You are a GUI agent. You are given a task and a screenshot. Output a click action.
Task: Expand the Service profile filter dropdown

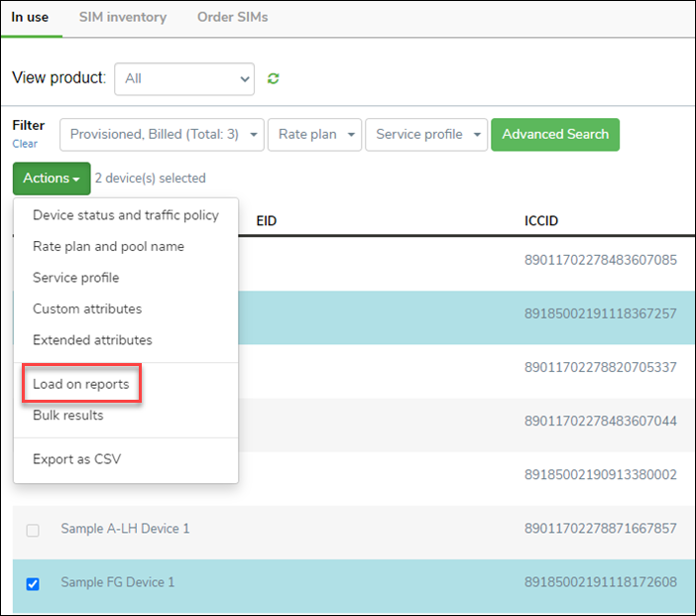(426, 135)
